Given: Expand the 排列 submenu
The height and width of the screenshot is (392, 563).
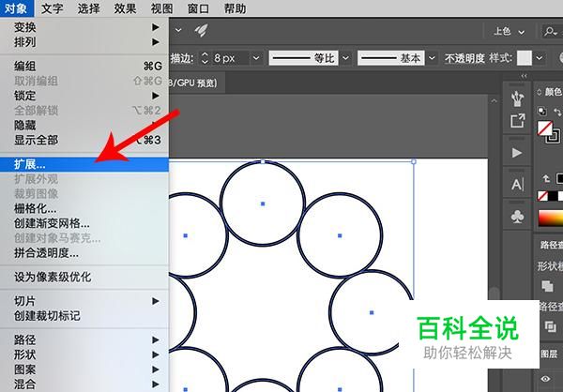Looking at the screenshot, I should pyautogui.click(x=84, y=42).
